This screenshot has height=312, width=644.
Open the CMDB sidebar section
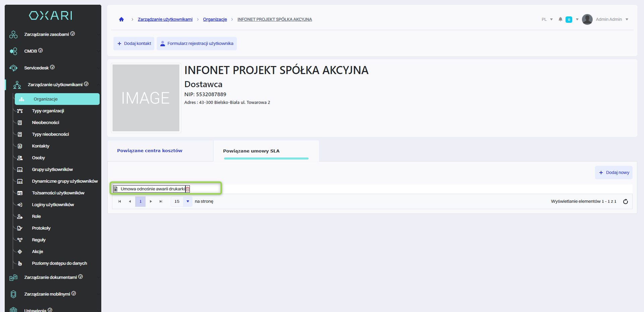pyautogui.click(x=31, y=51)
